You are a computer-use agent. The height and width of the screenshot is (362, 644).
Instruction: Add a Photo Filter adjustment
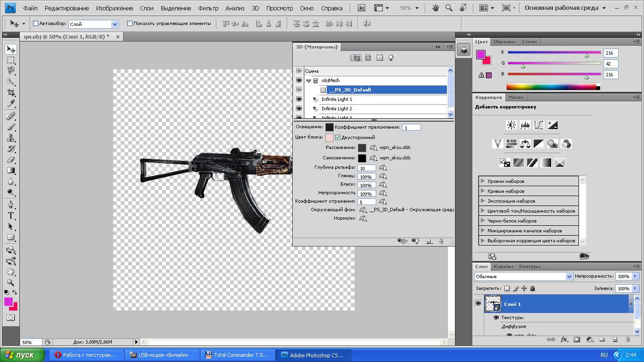pyautogui.click(x=553, y=144)
